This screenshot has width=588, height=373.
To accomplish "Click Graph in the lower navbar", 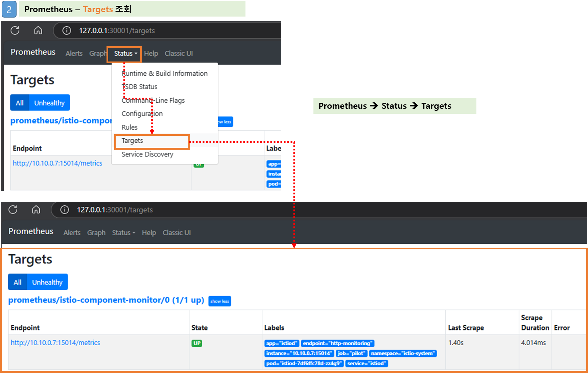I will click(96, 232).
